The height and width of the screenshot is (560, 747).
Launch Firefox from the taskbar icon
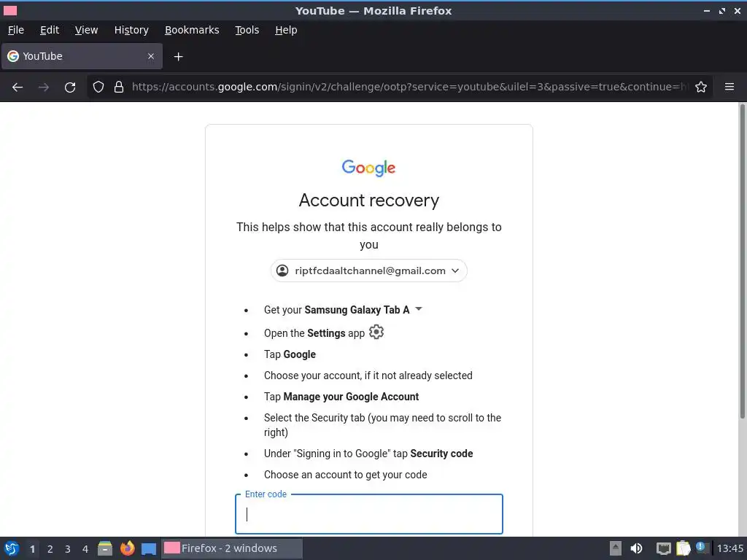(x=127, y=548)
